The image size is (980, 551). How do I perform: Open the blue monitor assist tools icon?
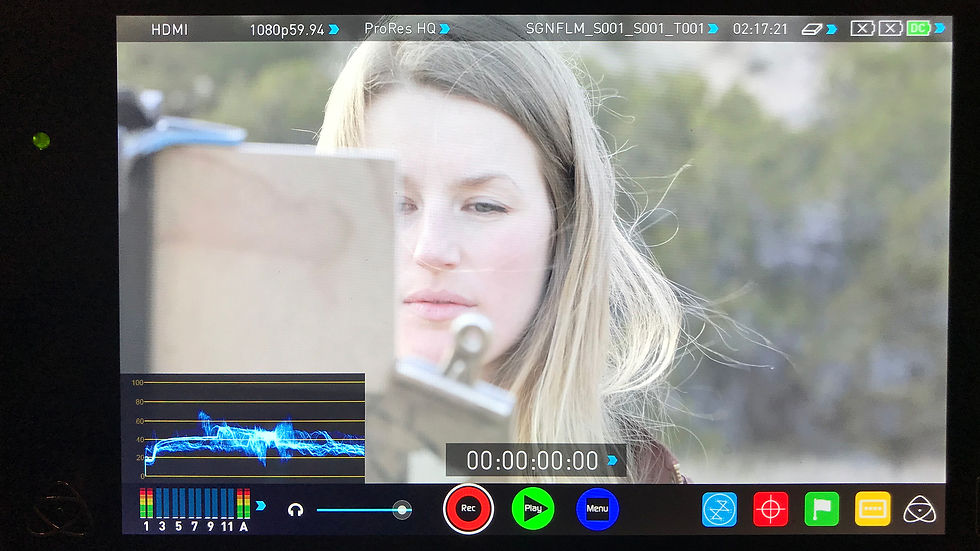click(719, 509)
